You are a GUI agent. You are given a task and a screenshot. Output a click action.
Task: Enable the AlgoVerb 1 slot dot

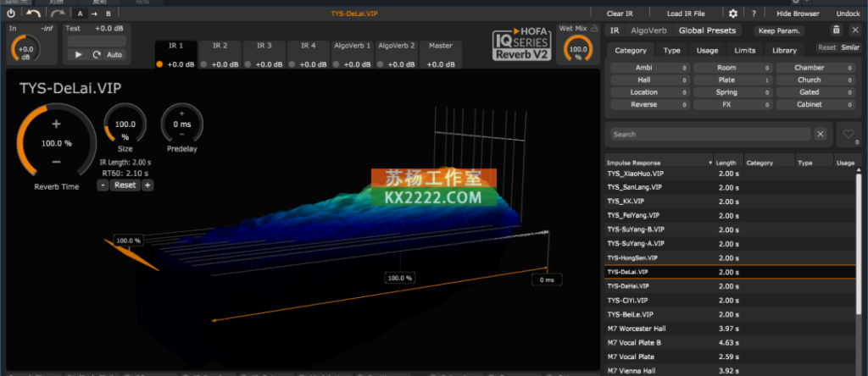click(336, 64)
